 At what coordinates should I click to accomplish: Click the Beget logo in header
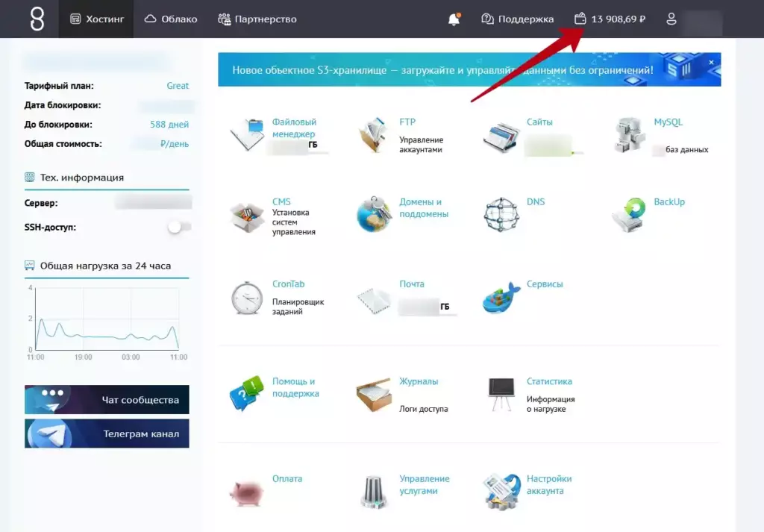[x=37, y=19]
